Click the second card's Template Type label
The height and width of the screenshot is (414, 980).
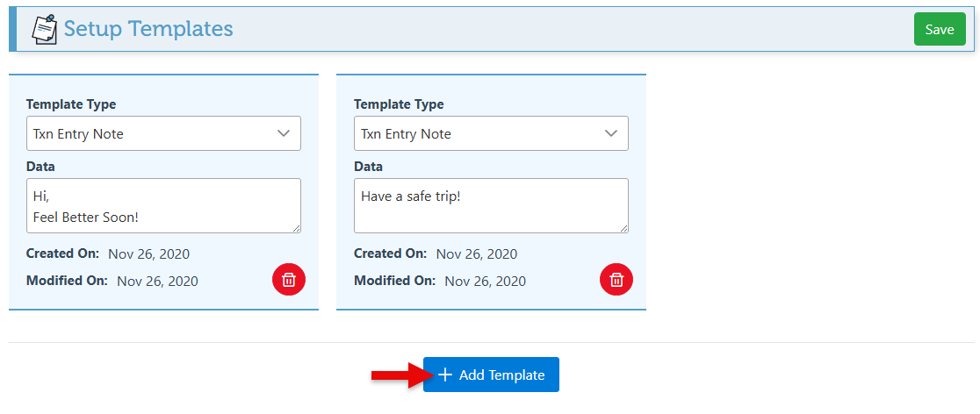(x=399, y=104)
